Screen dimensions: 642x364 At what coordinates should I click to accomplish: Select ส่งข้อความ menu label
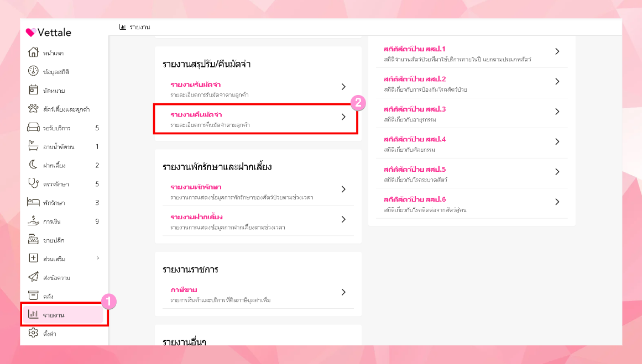click(x=56, y=278)
